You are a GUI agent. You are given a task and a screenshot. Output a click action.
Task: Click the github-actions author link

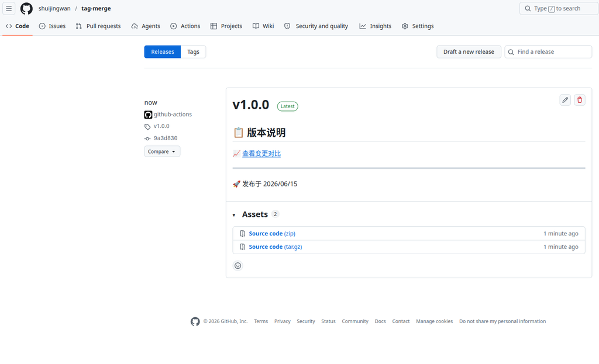click(173, 115)
